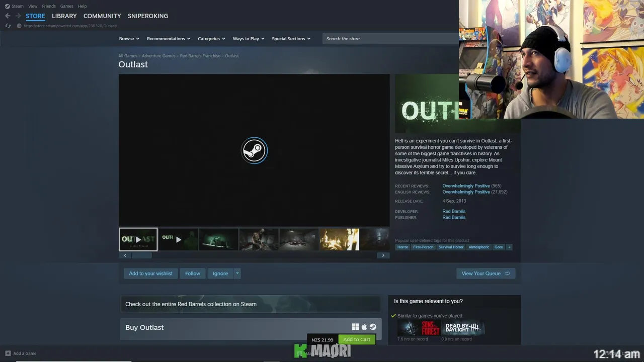Click the thumbnail strip scrollbar handle

141,255
